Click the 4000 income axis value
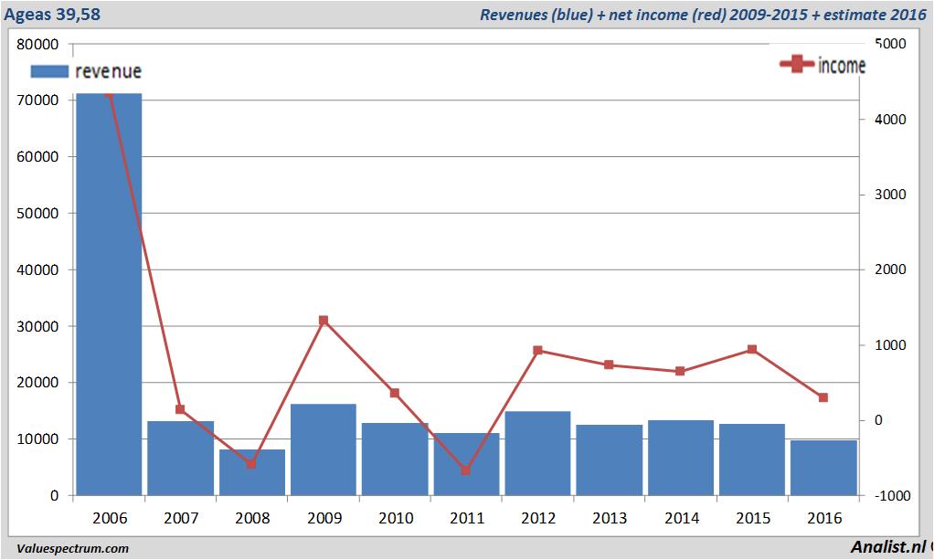The width and height of the screenshot is (934, 560). (x=890, y=119)
